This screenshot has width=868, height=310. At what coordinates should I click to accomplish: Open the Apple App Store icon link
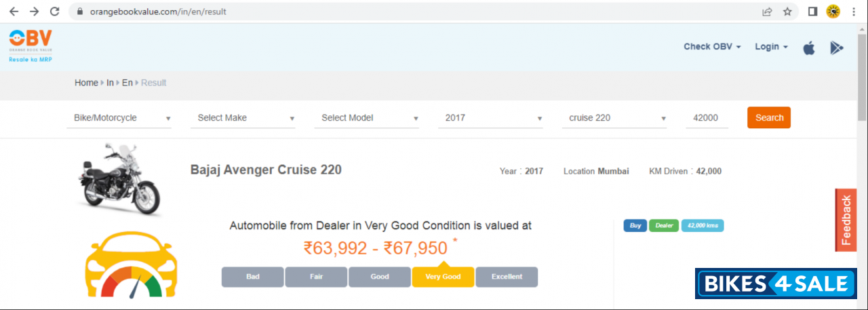coord(808,47)
